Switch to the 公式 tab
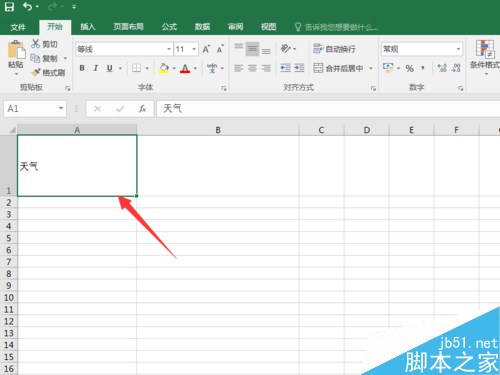The image size is (500, 375). 169,27
